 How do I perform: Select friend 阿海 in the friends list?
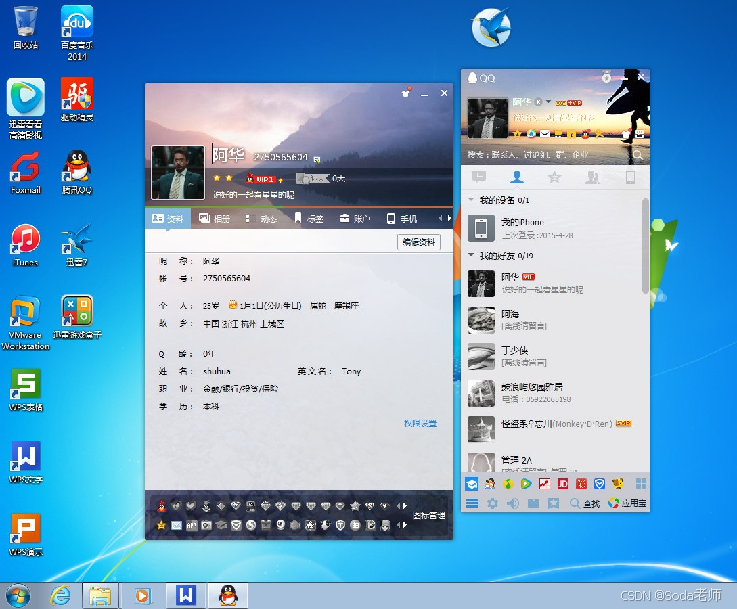pos(552,320)
